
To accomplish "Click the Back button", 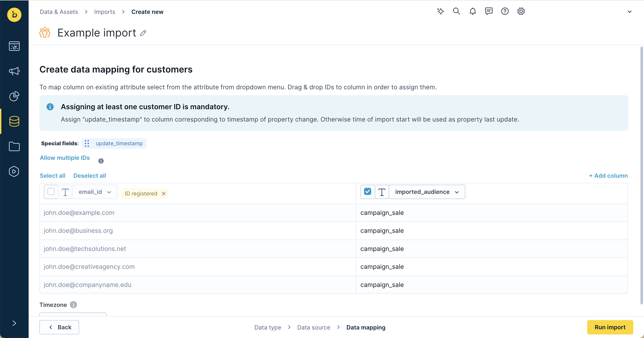I will coord(59,327).
